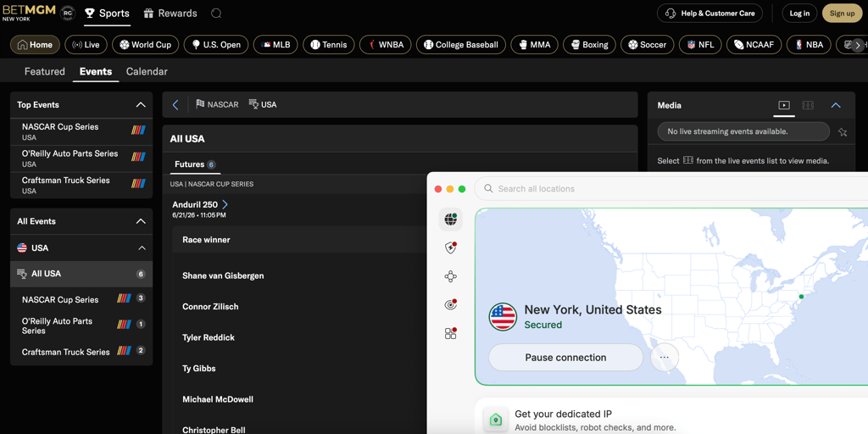The width and height of the screenshot is (868, 434).
Task: Click the back chevron beside NASCAR breadcrumb
Action: [x=175, y=104]
